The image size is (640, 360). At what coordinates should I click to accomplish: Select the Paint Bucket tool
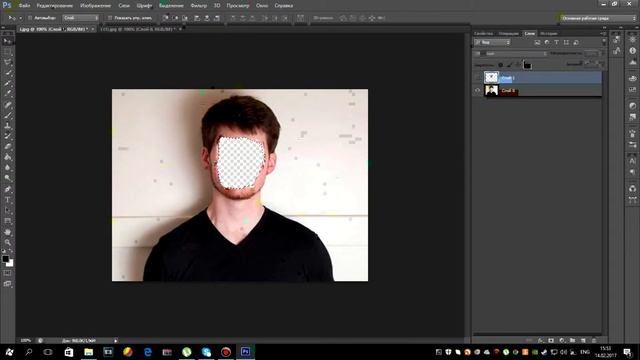coord(7,158)
